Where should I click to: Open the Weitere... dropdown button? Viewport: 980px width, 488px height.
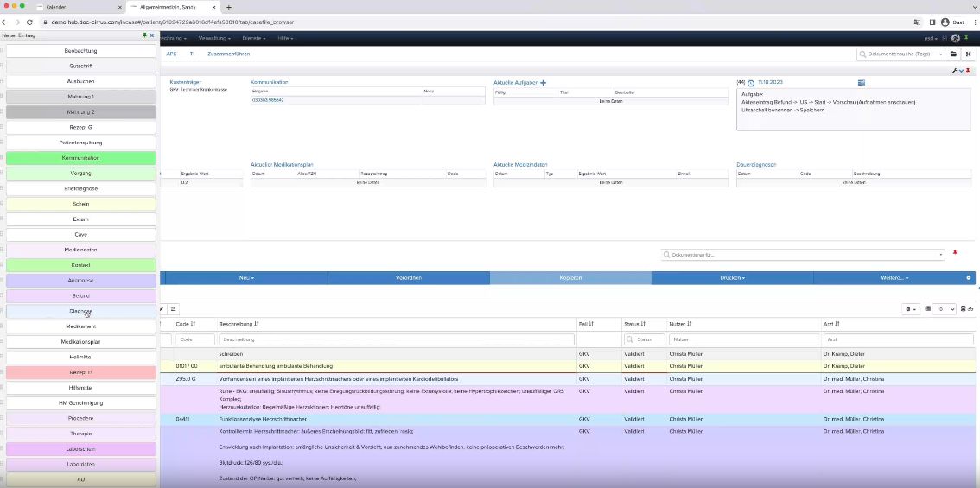click(894, 277)
